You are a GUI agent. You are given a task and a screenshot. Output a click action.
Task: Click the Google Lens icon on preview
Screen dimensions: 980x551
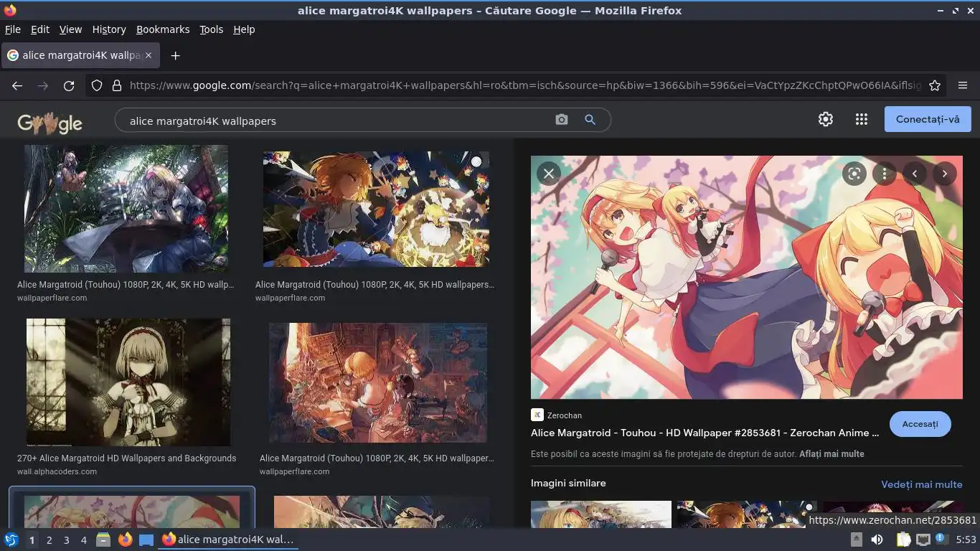pyautogui.click(x=854, y=174)
